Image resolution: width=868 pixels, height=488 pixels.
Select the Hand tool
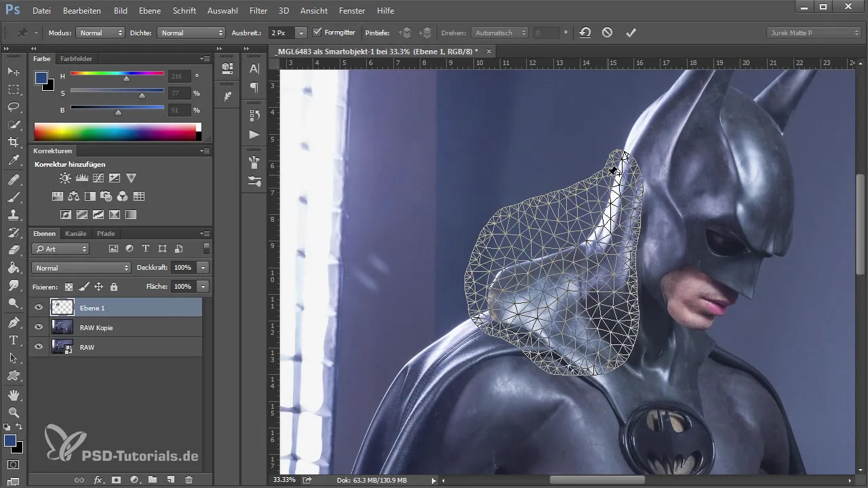pyautogui.click(x=14, y=394)
